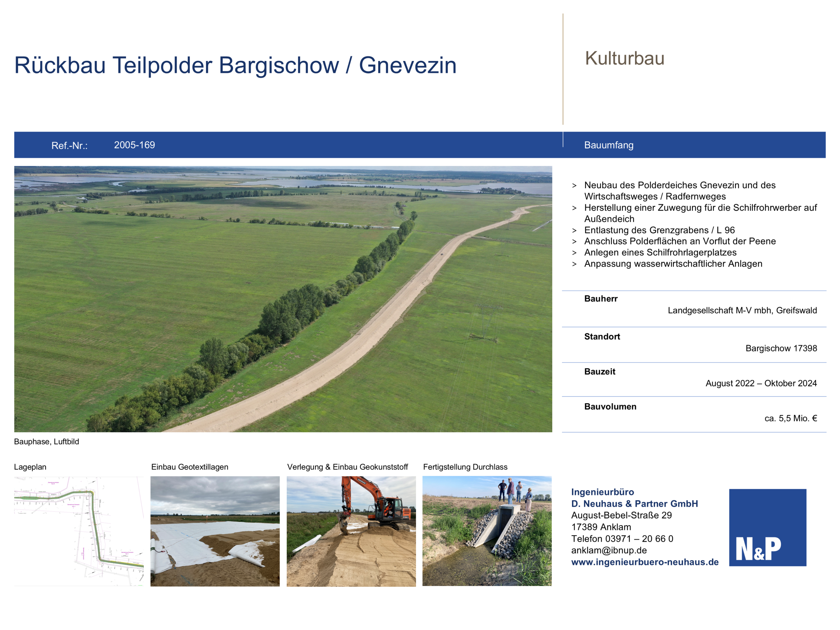Click the bullet arrow beside Entlastung des Grenzgrabens
840x630 pixels.
click(x=574, y=230)
